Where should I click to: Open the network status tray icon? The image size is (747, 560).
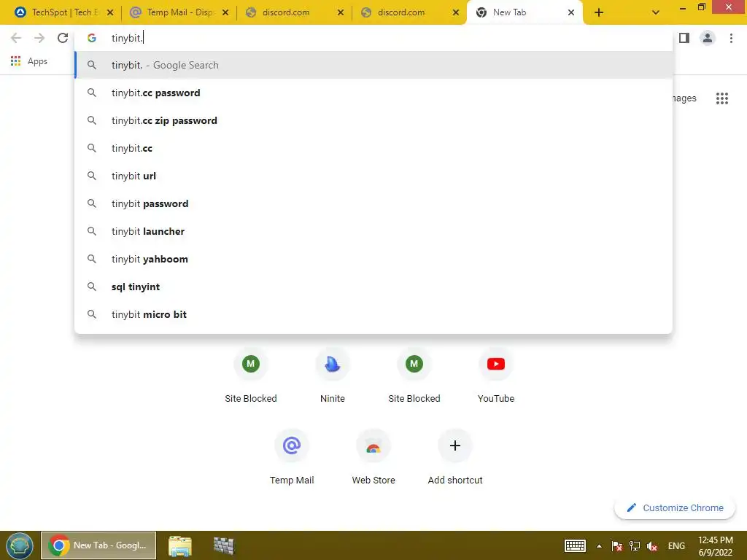635,545
